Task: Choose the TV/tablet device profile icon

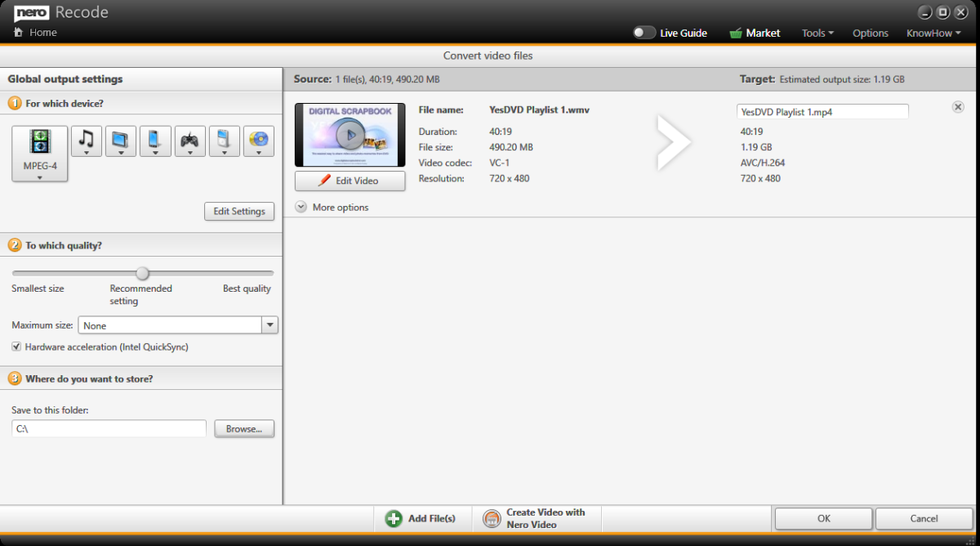Action: [x=120, y=141]
